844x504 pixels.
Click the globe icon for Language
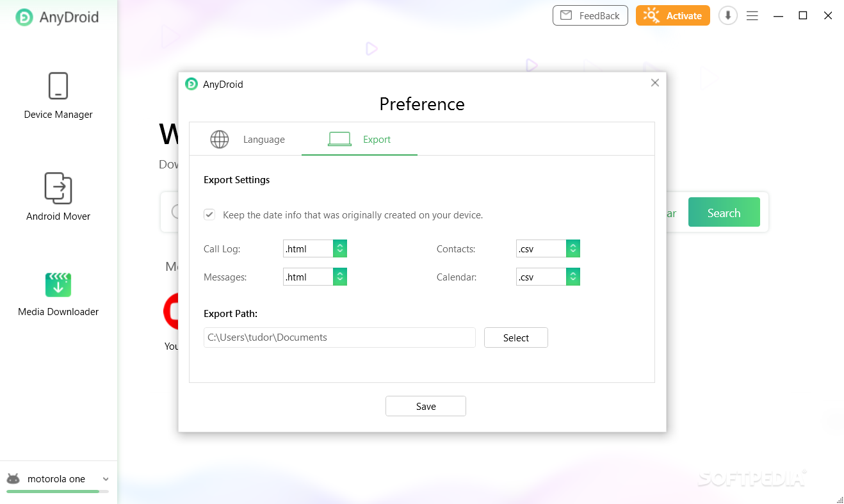(x=220, y=140)
